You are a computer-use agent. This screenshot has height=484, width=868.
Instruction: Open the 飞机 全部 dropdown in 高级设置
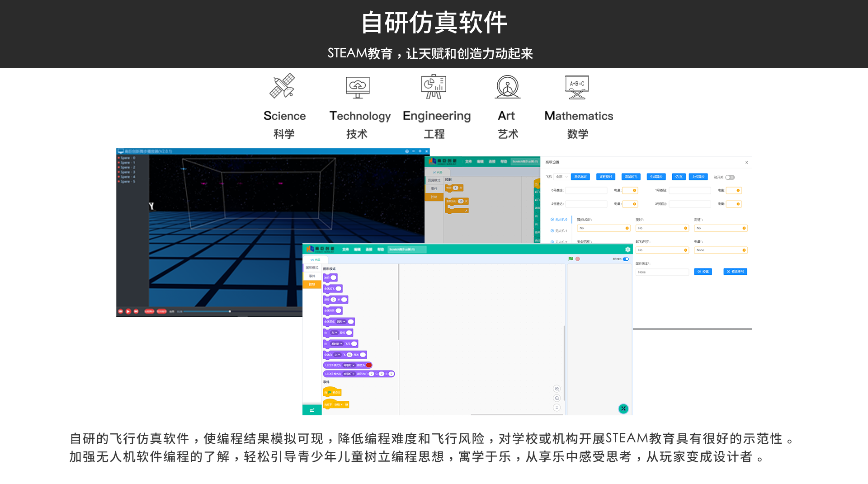562,177
